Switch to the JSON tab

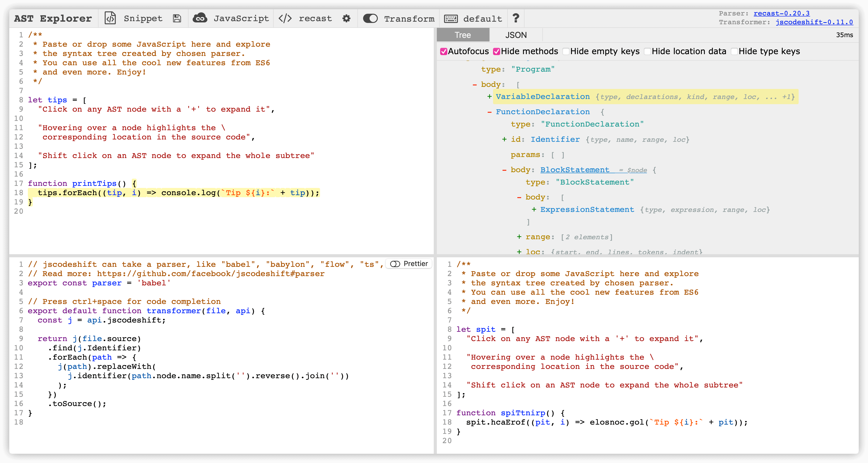pyautogui.click(x=515, y=35)
